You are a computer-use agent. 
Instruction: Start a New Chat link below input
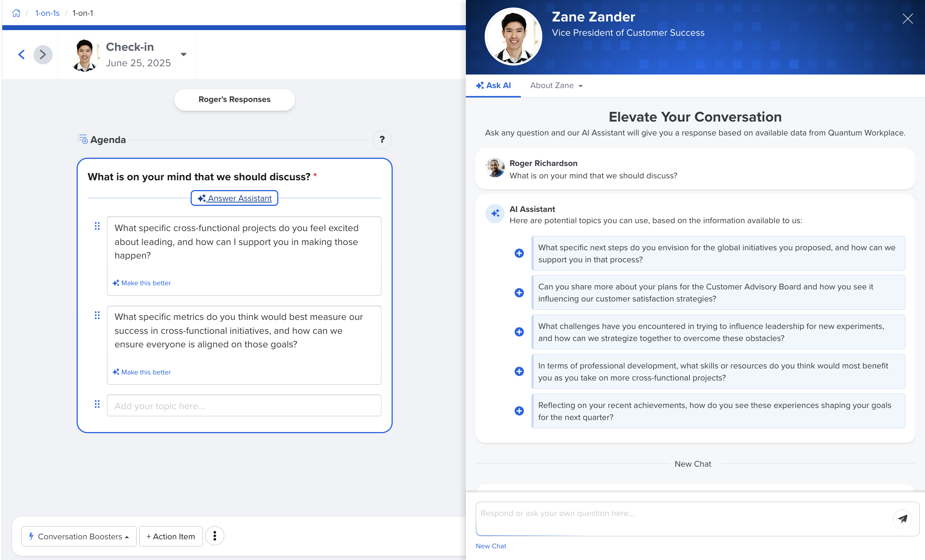(491, 546)
